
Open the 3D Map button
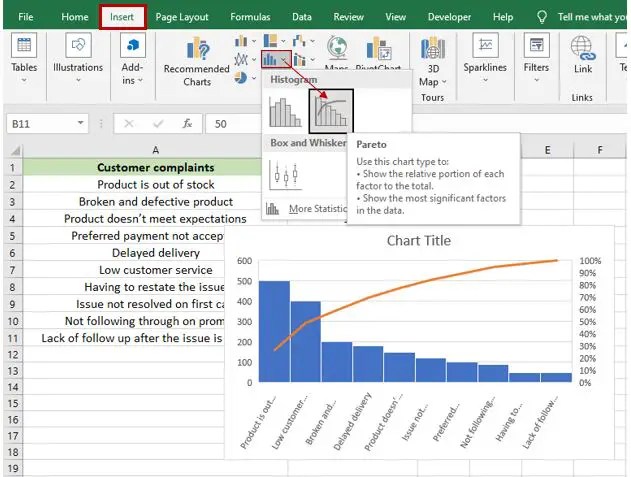433,61
